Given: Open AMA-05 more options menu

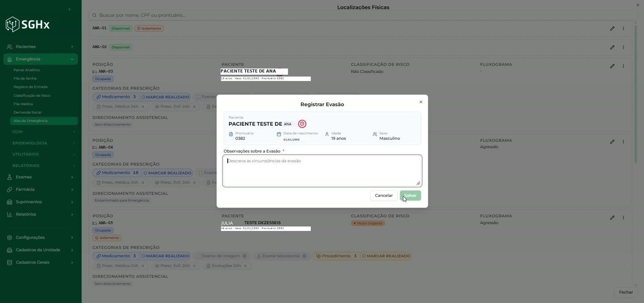Looking at the screenshot, I should [623, 218].
